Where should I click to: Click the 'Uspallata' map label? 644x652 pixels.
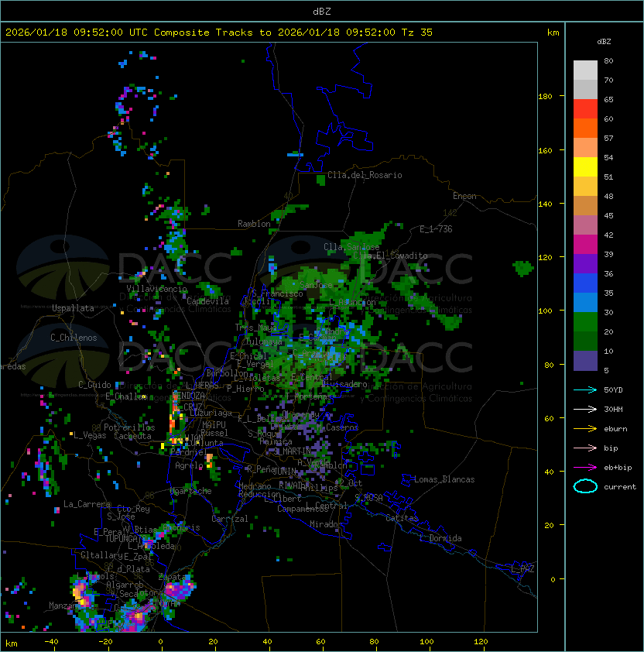[73, 308]
